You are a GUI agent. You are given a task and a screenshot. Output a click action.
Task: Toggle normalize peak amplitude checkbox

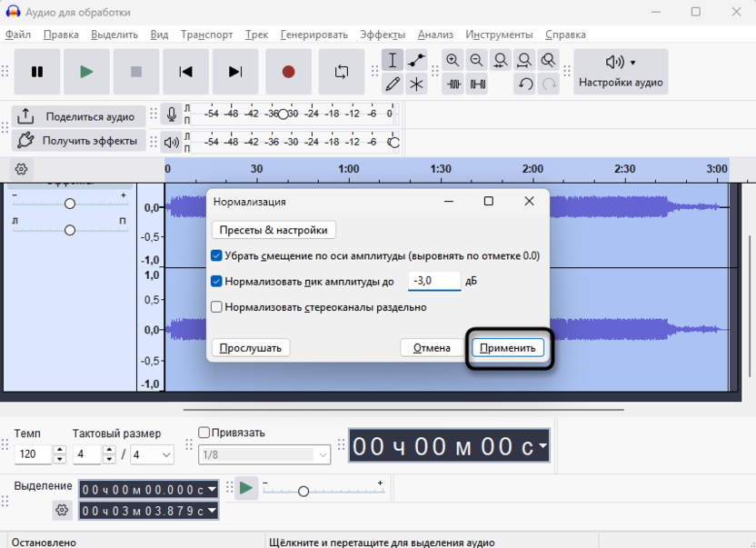(x=216, y=282)
